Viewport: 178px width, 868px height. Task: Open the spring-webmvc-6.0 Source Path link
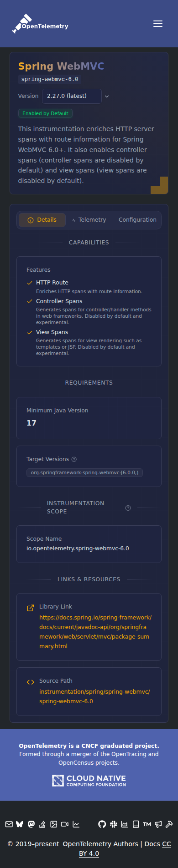tap(94, 696)
